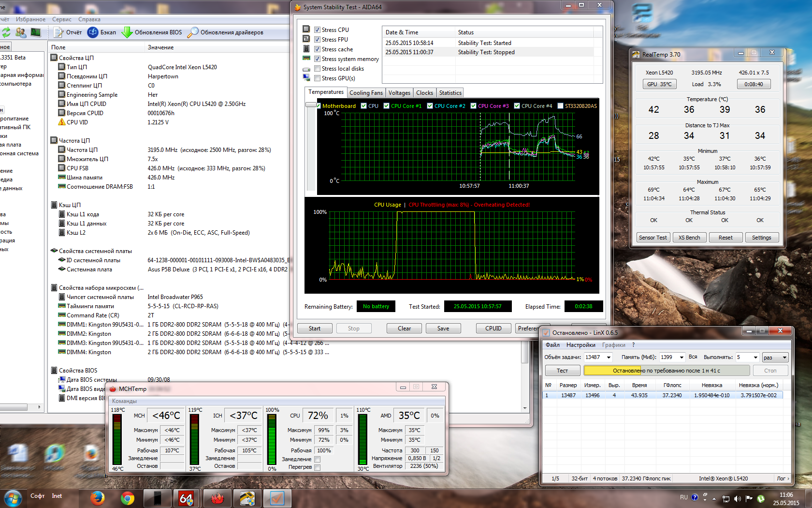Switch to the Statistics tab
The image size is (812, 508).
coord(450,93)
